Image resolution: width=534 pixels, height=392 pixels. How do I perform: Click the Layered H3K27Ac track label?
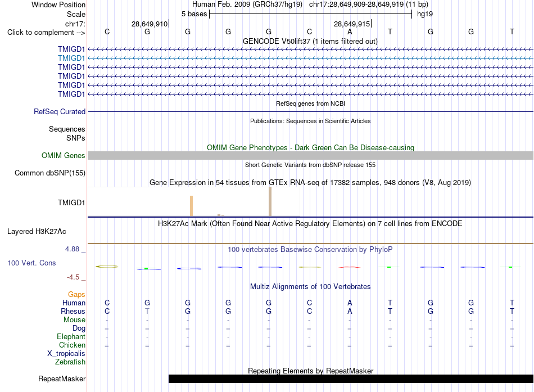click(x=37, y=232)
